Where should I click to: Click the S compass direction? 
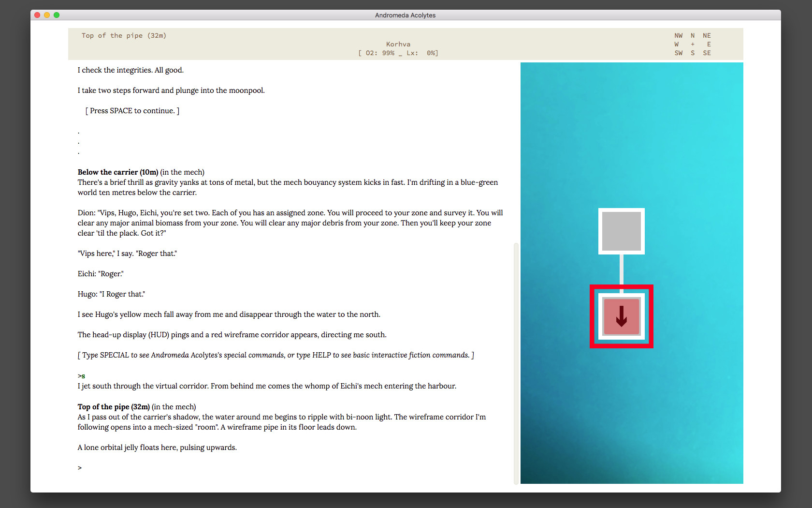[693, 53]
